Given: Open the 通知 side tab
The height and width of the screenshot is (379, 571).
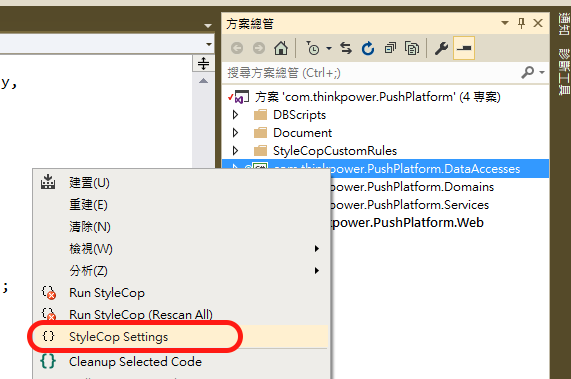Looking at the screenshot, I should [564, 24].
